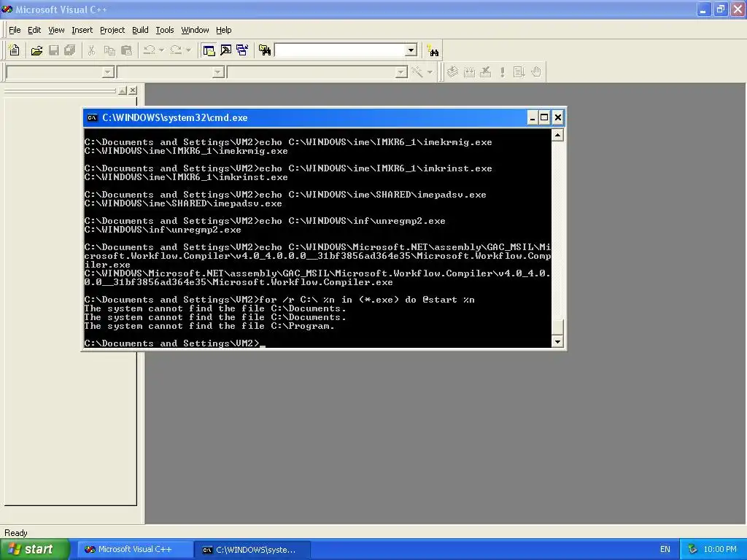The height and width of the screenshot is (560, 747).
Task: Click the Paste clipboard icon
Action: [x=126, y=50]
